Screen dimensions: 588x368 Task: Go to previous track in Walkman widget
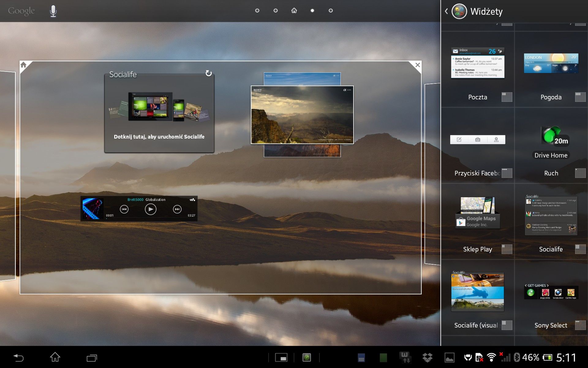click(124, 209)
